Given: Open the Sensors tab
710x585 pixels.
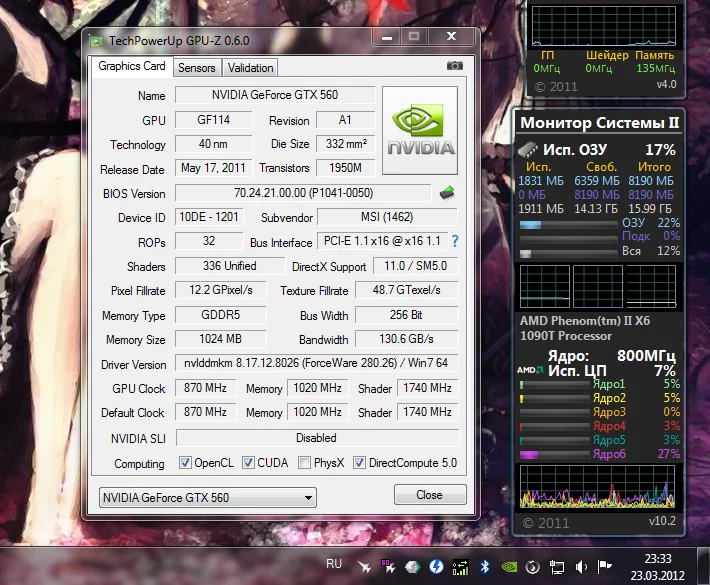Looking at the screenshot, I should 197,68.
